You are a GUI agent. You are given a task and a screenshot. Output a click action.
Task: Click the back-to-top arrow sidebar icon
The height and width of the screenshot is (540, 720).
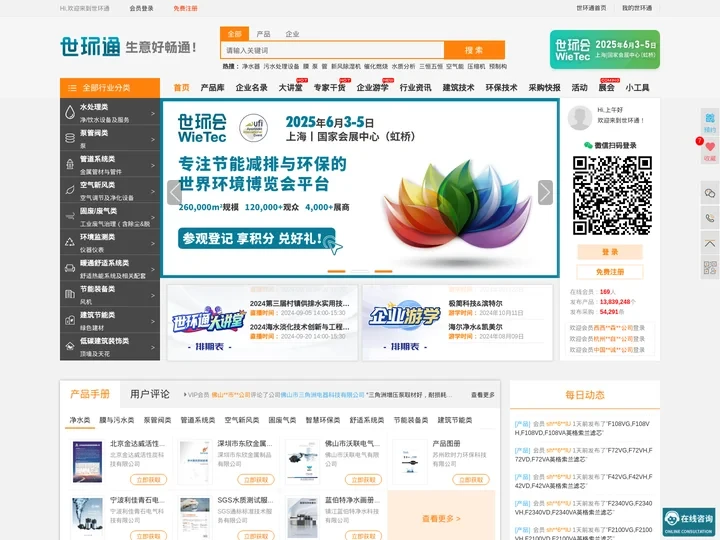coord(710,243)
